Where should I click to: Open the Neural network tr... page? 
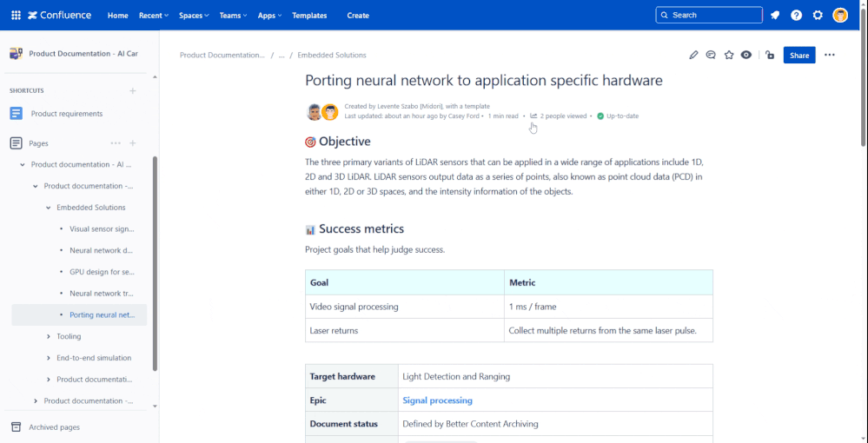(102, 293)
